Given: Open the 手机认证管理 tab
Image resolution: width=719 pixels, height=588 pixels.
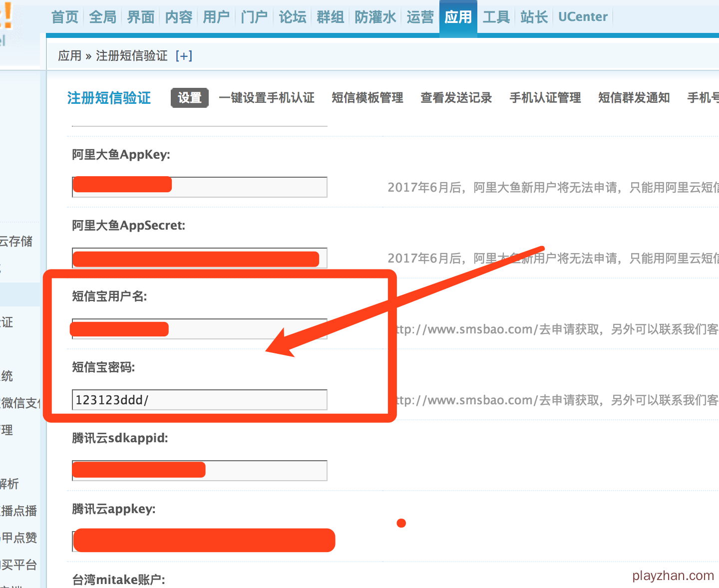Looking at the screenshot, I should tap(545, 98).
